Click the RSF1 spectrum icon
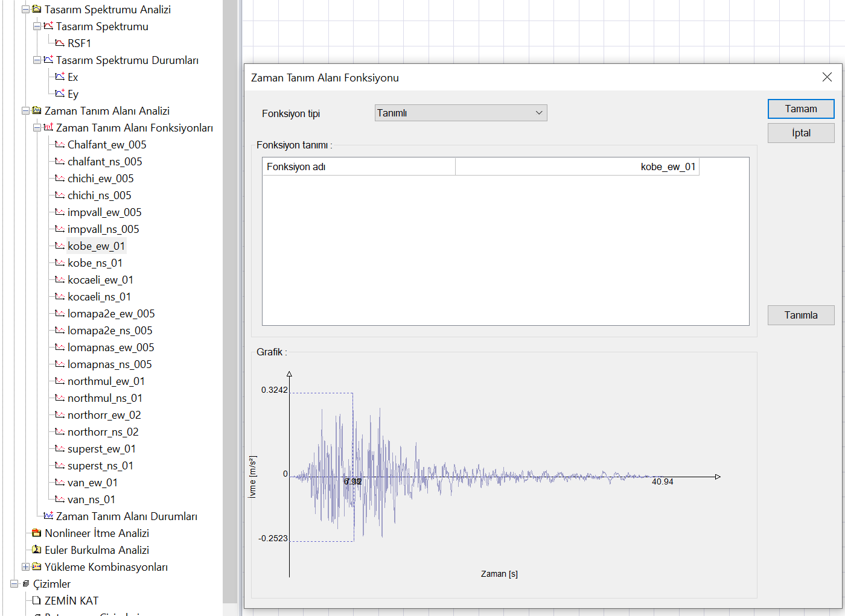The height and width of the screenshot is (616, 845). (x=60, y=43)
